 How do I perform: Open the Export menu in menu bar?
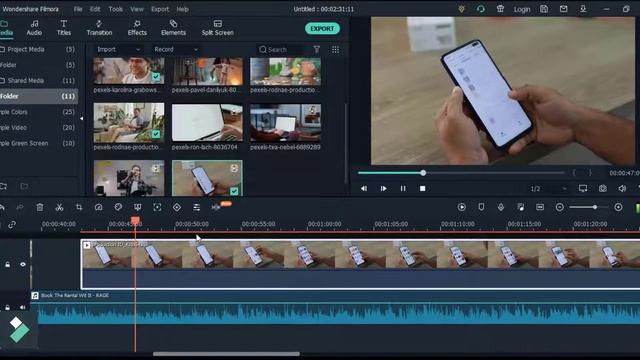coord(160,9)
